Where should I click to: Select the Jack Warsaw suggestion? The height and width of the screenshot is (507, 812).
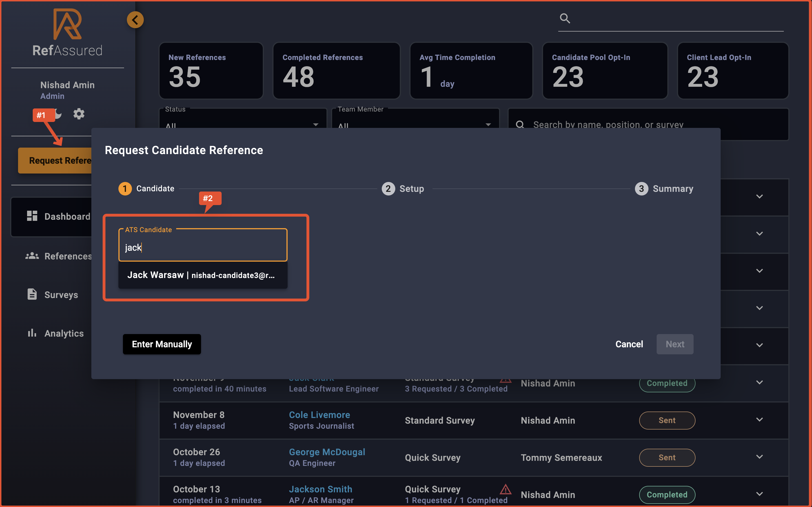click(x=202, y=275)
